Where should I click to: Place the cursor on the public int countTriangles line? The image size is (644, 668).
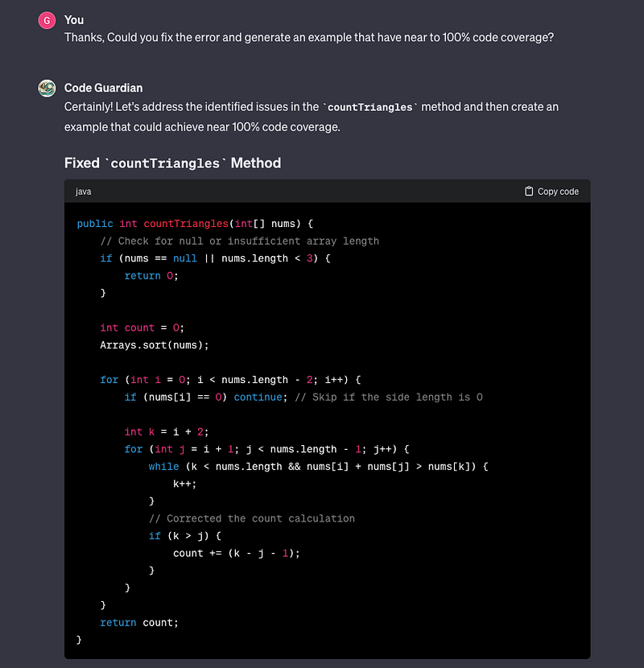195,224
